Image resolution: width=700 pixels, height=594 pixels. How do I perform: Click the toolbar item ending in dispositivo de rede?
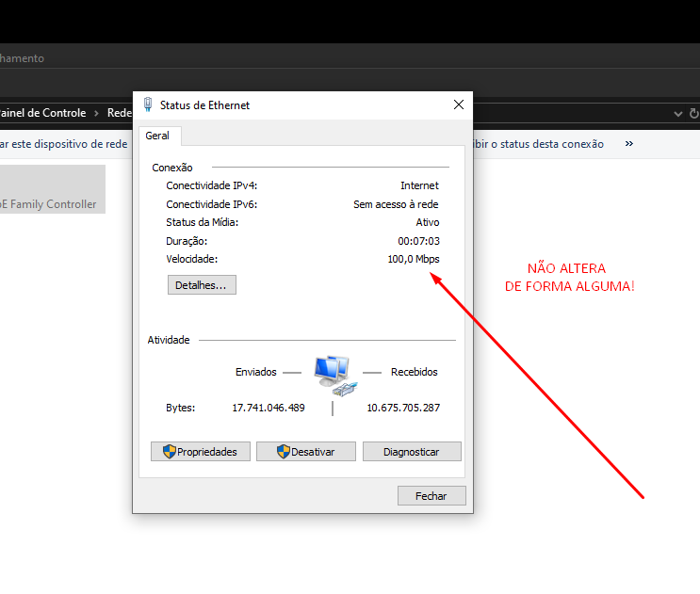click(63, 144)
